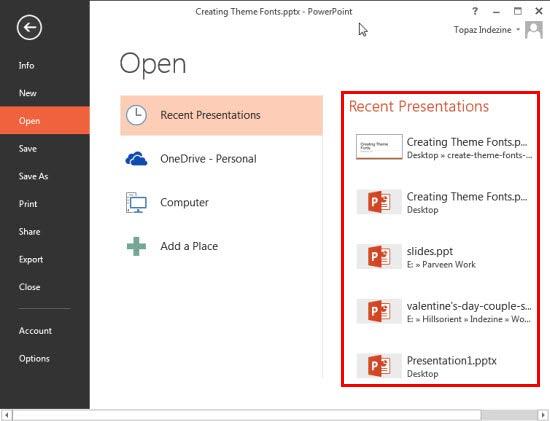Open slides.ppt from Parveen Work
The image size is (550, 421).
444,257
